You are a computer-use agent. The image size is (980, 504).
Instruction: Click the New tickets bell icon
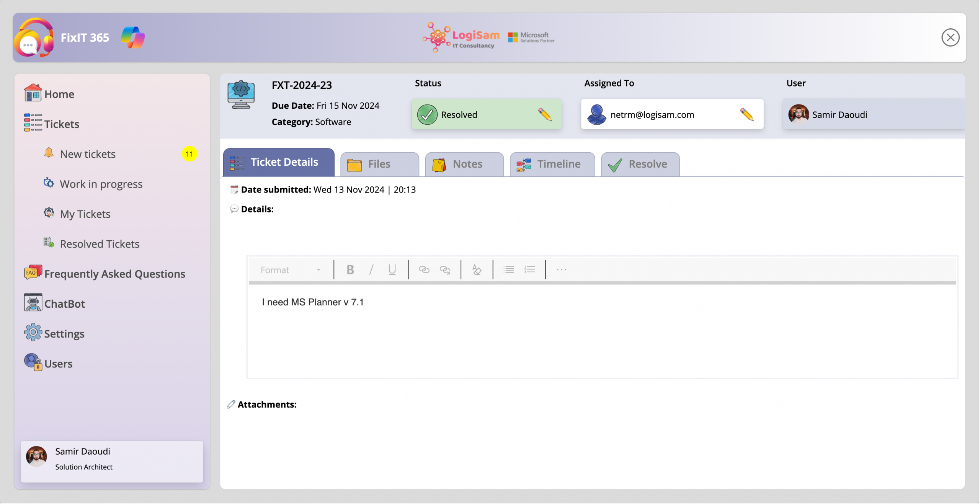pos(49,153)
